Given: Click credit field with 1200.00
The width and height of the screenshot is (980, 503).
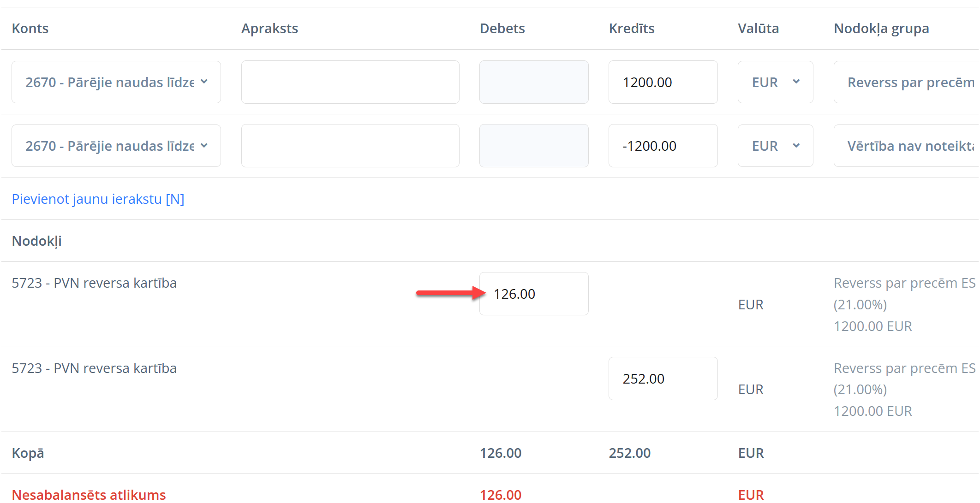Looking at the screenshot, I should pyautogui.click(x=663, y=82).
